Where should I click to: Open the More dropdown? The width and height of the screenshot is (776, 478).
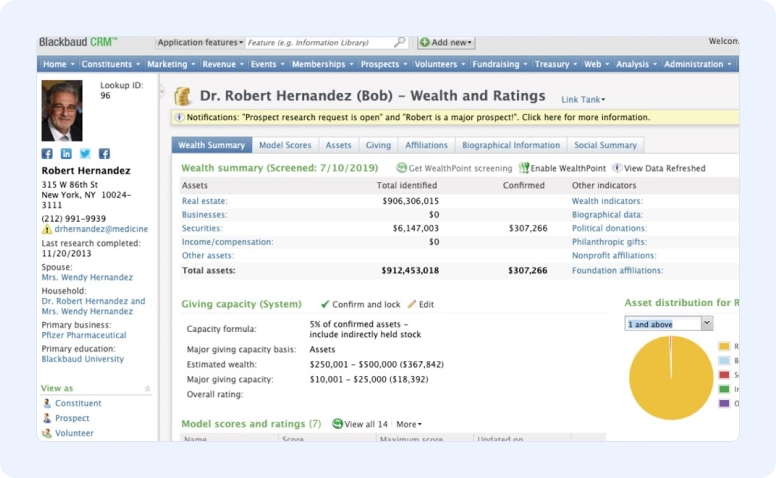point(409,424)
